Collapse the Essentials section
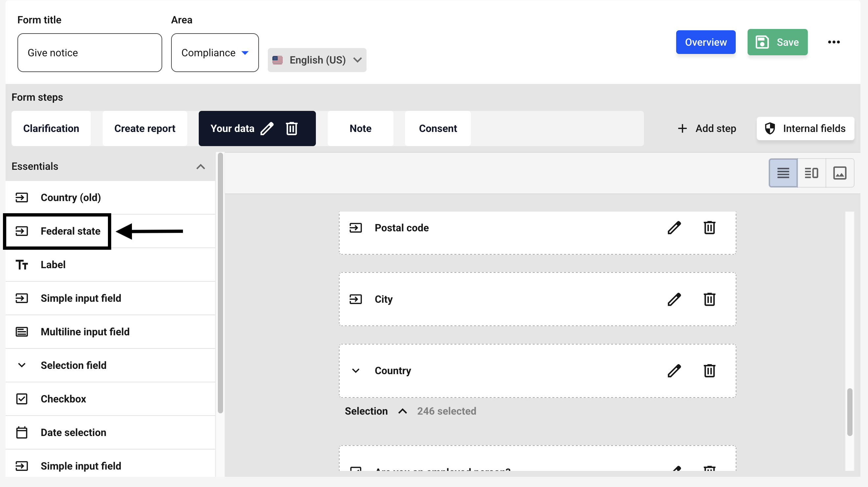This screenshot has height=487, width=868. click(200, 167)
